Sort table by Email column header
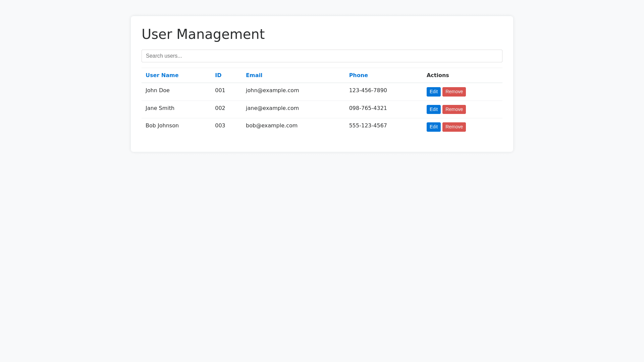644x362 pixels. click(254, 75)
